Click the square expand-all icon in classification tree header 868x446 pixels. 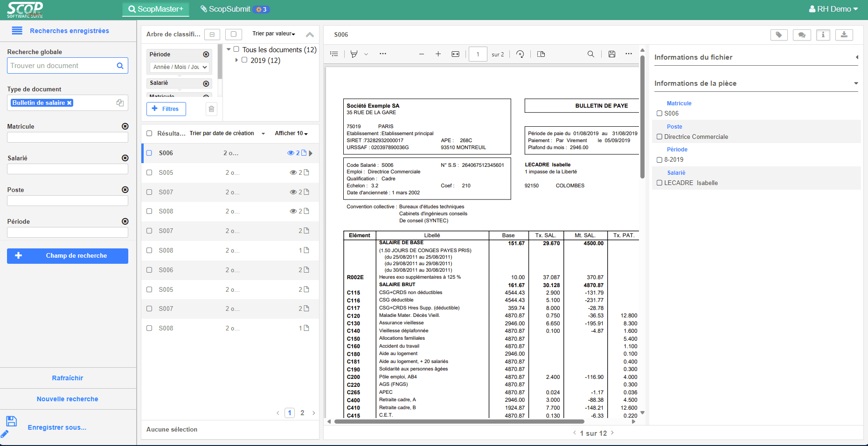[234, 34]
